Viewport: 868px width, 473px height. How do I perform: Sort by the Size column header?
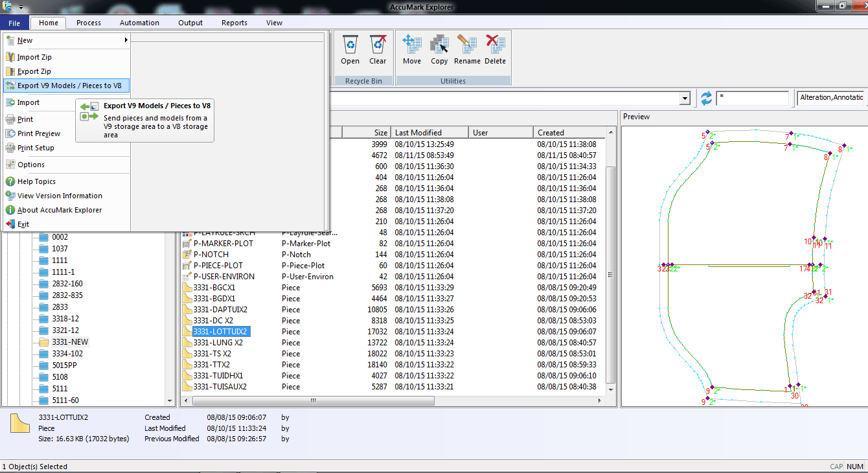367,132
